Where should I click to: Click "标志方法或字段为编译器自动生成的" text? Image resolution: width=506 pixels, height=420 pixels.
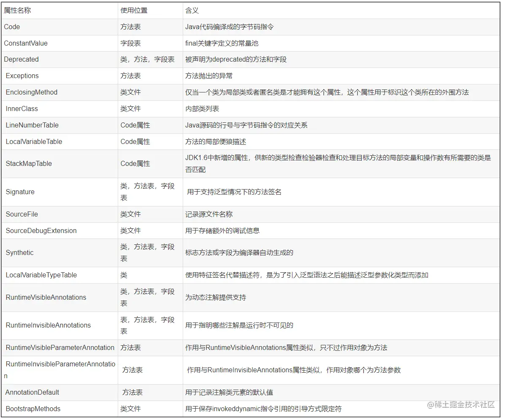pos(239,253)
